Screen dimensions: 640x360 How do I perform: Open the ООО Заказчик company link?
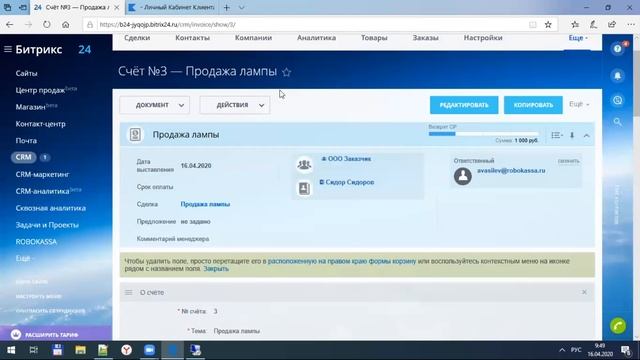[x=349, y=159]
